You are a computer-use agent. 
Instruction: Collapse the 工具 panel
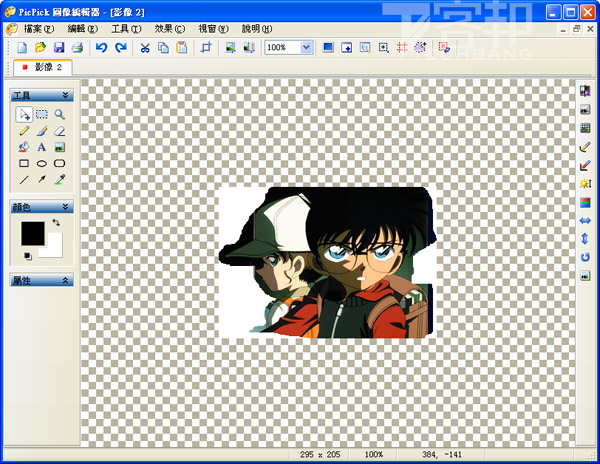65,95
